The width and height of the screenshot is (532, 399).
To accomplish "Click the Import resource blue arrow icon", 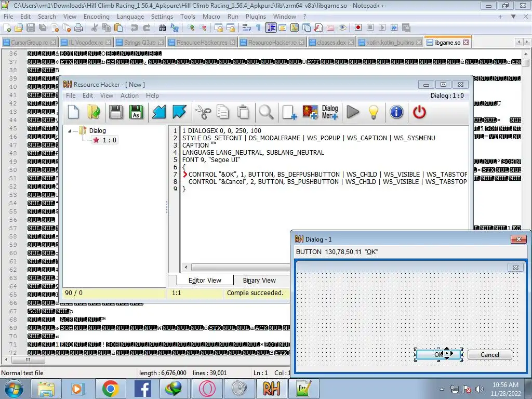I will 158,112.
